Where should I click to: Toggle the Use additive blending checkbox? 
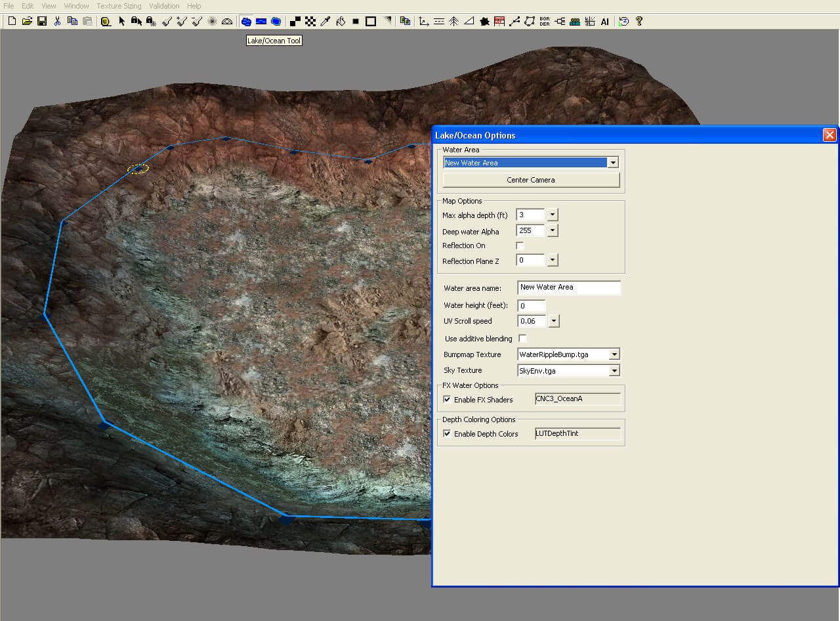(x=522, y=339)
